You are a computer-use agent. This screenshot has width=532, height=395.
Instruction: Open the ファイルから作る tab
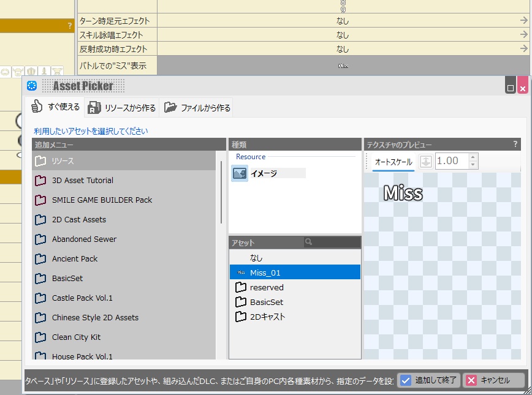pyautogui.click(x=197, y=108)
